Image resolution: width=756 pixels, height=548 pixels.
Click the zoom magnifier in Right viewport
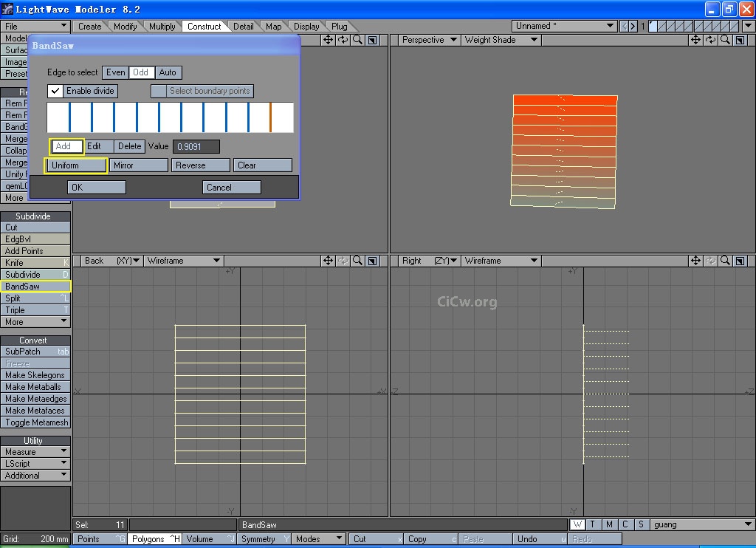[x=725, y=261]
